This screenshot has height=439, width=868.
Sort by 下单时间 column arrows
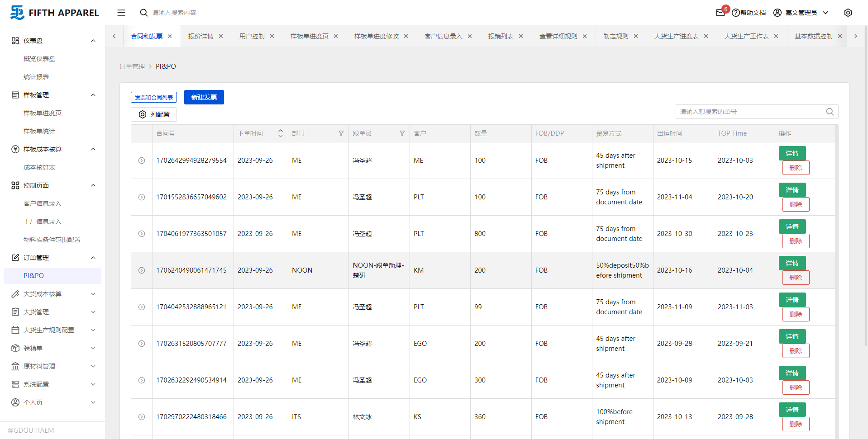(x=281, y=133)
